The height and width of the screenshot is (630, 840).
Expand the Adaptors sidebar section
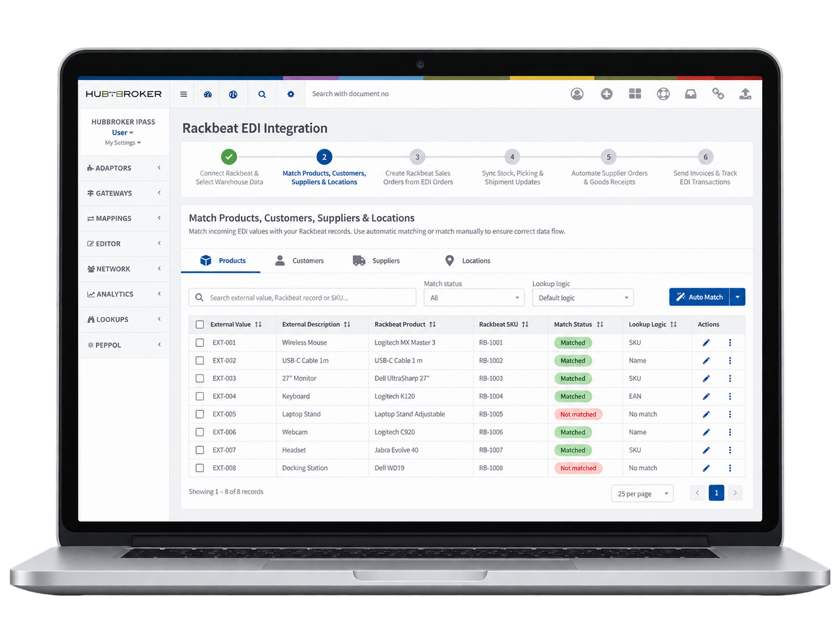coord(124,168)
